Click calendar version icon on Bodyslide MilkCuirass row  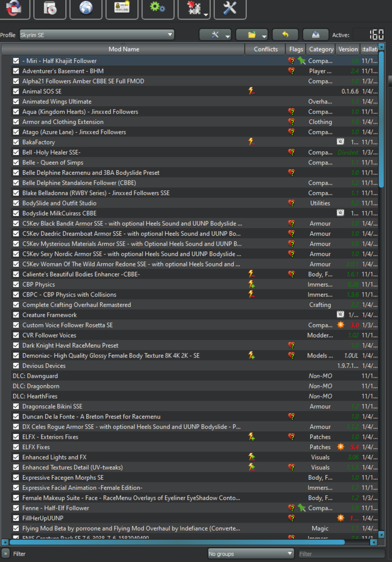340,213
